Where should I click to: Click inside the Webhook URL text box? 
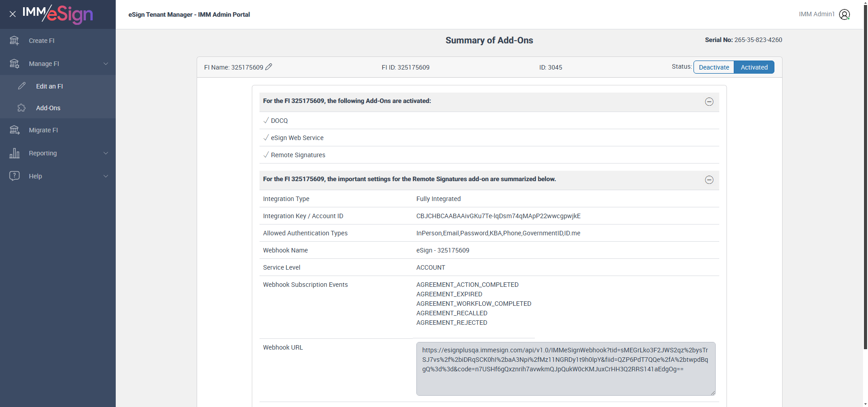tap(565, 369)
